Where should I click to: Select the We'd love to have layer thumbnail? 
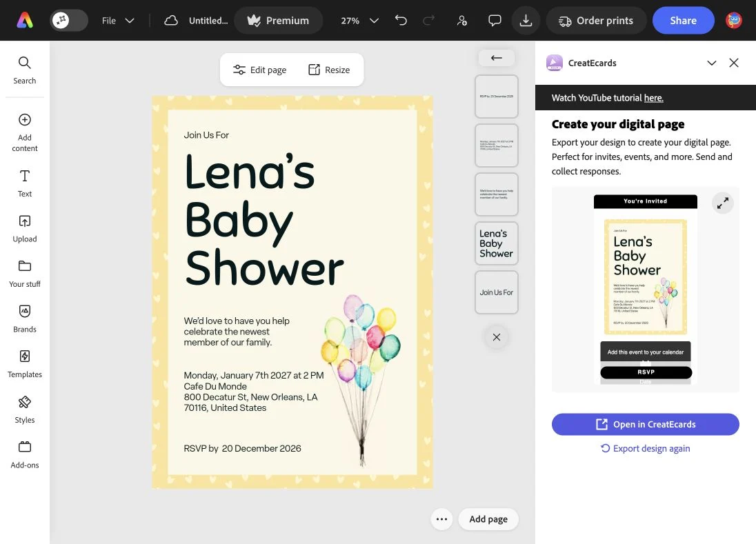(x=496, y=194)
